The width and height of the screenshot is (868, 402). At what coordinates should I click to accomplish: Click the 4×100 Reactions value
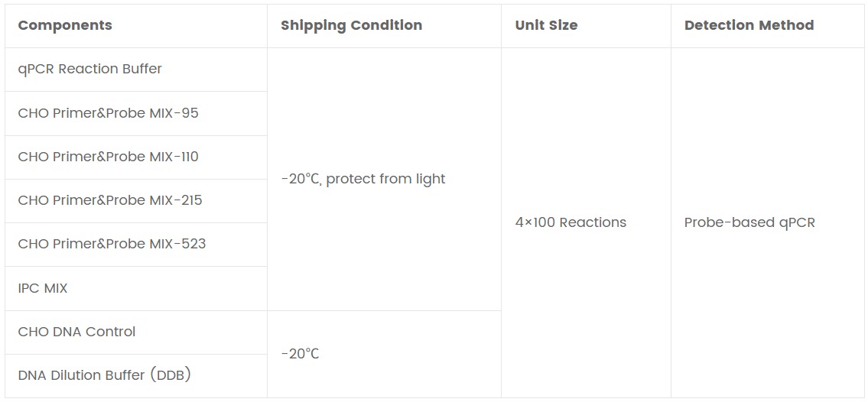coord(571,223)
